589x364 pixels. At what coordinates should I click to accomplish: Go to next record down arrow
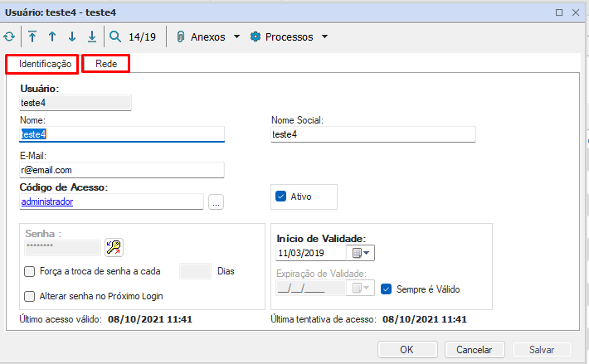(x=72, y=36)
